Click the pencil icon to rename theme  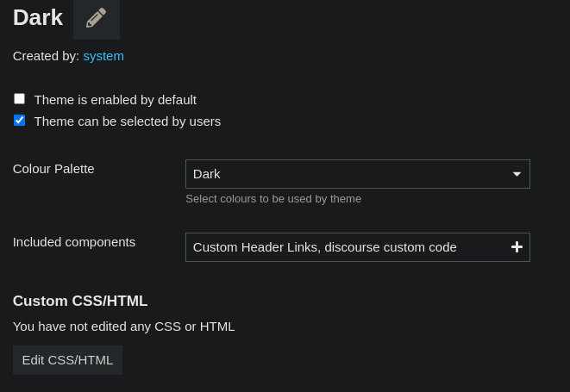[x=97, y=18]
